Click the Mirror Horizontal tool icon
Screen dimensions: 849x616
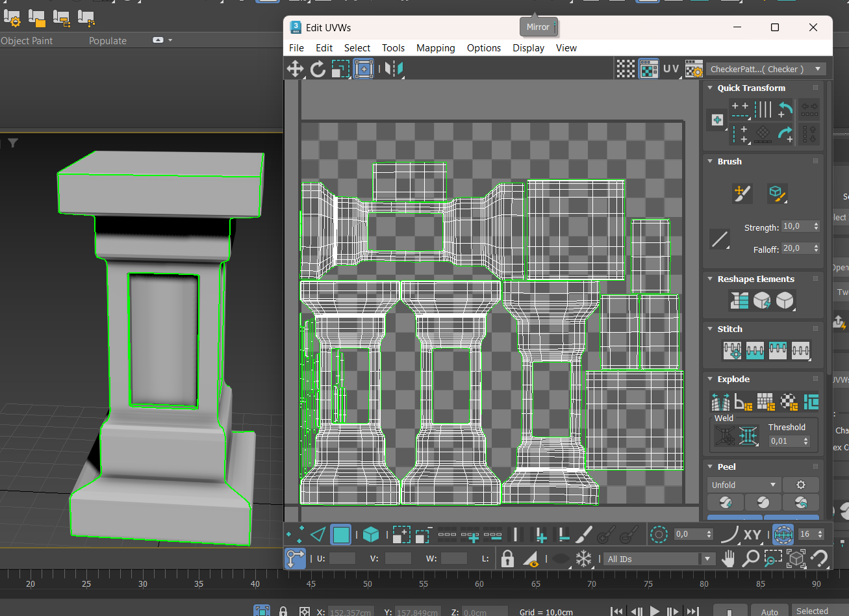pyautogui.click(x=394, y=69)
